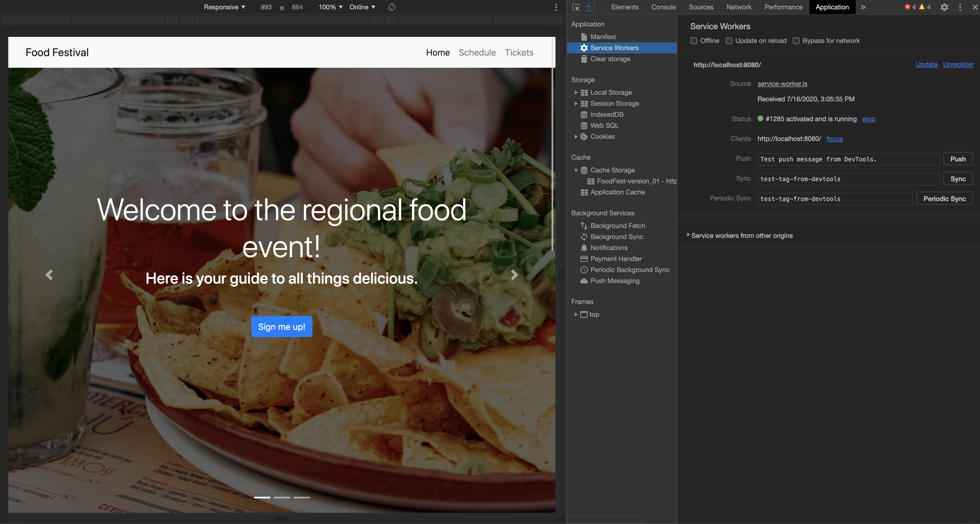
Task: Open the Responsive device dropdown
Action: coord(224,7)
